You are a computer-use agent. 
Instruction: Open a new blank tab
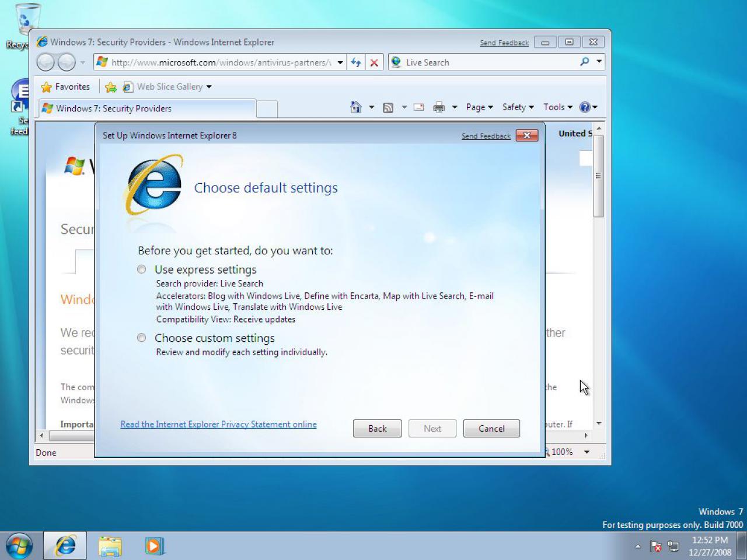click(267, 108)
